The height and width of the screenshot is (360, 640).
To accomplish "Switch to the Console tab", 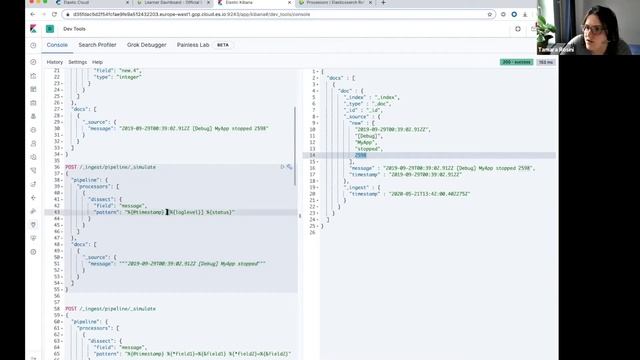I will pos(57,45).
